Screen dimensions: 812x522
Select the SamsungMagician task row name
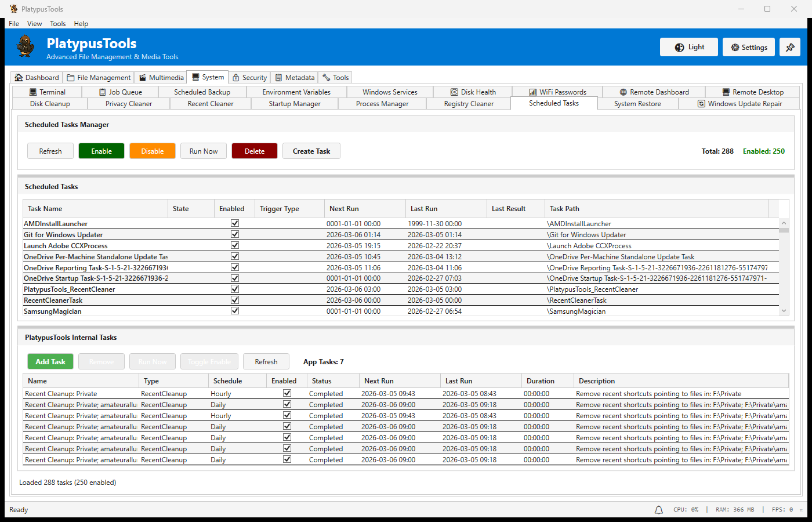(53, 311)
